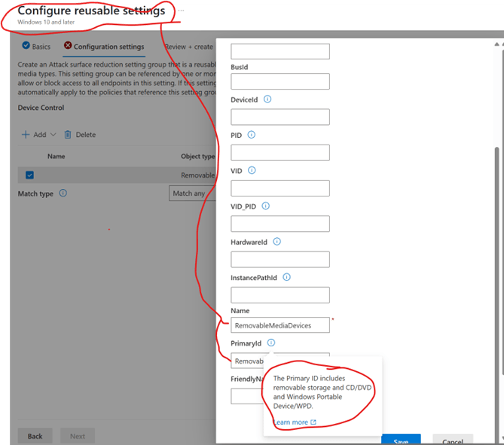The width and height of the screenshot is (504, 445).
Task: Click the PrimaryId info icon
Action: click(x=270, y=343)
